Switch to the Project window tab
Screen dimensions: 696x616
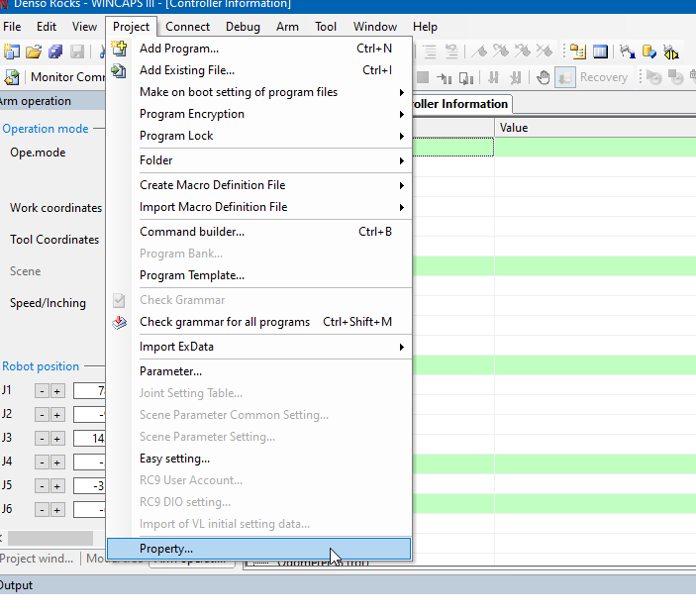[x=38, y=559]
